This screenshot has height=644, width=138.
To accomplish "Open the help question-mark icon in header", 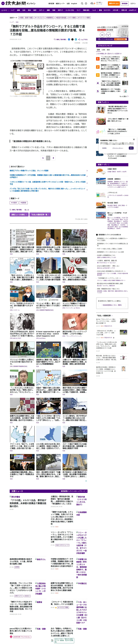I will [x=86, y=4].
